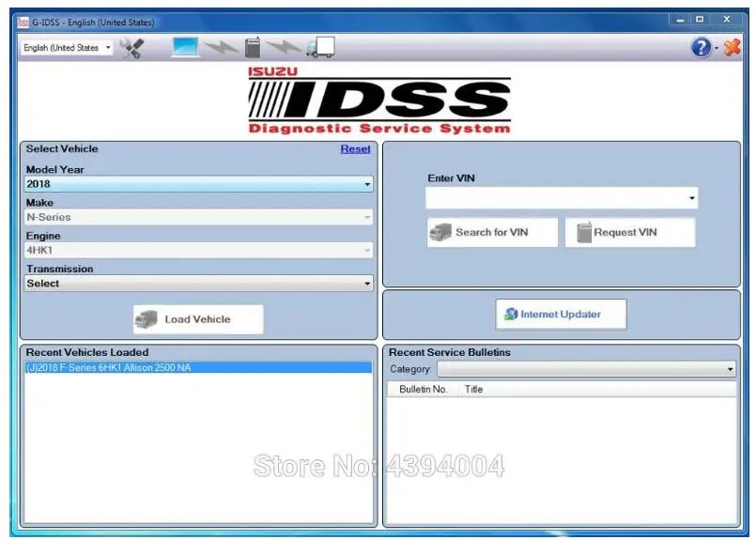Open the language selector dropdown
The width and height of the screenshot is (756, 540).
(67, 48)
